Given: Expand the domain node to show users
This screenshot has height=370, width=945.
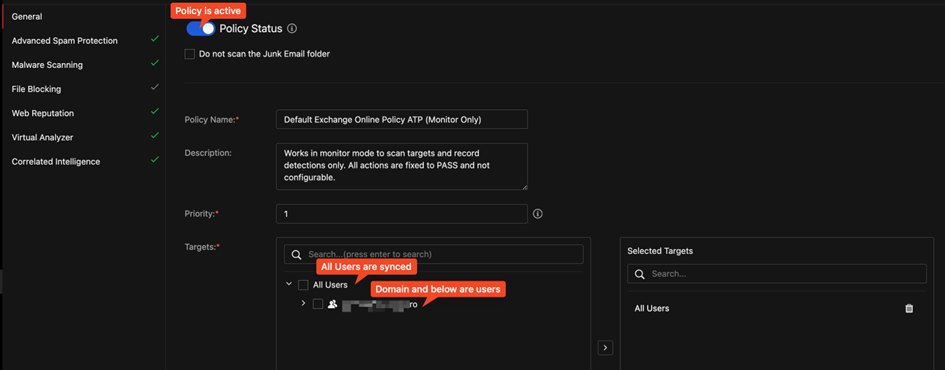Looking at the screenshot, I should pos(303,304).
